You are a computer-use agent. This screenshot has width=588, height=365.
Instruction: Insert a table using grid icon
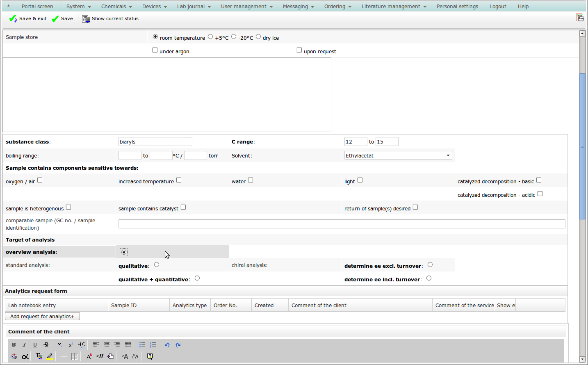coord(74,356)
